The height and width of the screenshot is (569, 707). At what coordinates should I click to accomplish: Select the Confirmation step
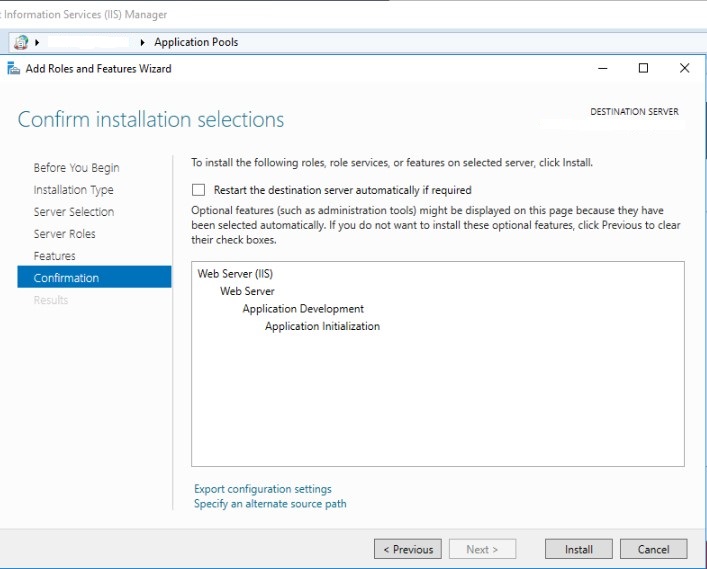coord(94,277)
